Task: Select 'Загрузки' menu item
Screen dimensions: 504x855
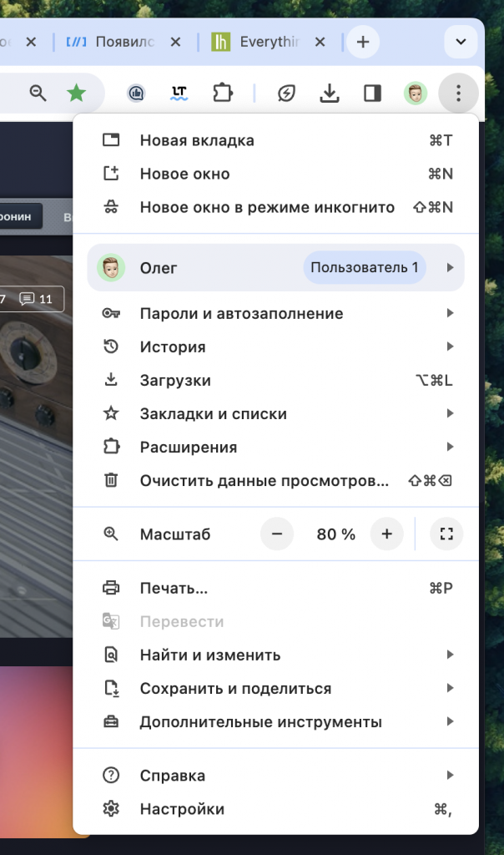Action: point(276,380)
